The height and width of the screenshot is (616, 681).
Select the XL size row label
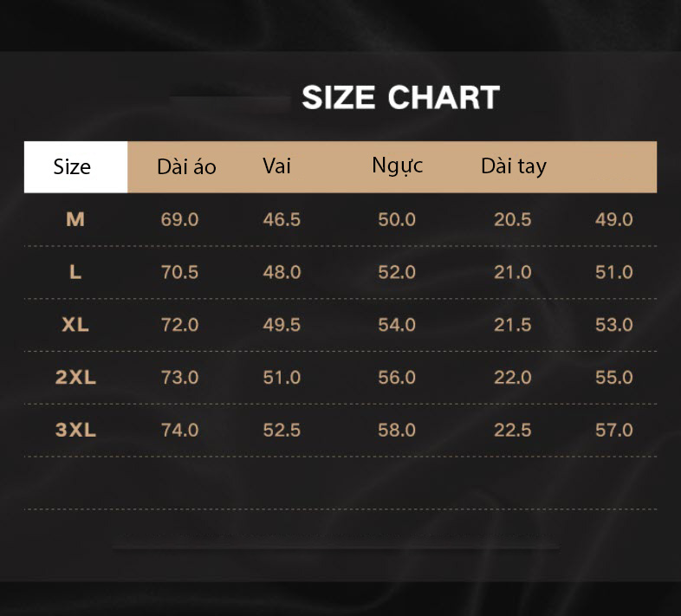pos(75,325)
